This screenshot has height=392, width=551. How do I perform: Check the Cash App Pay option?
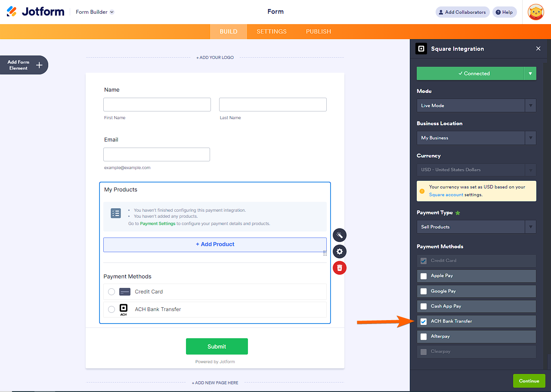point(424,306)
